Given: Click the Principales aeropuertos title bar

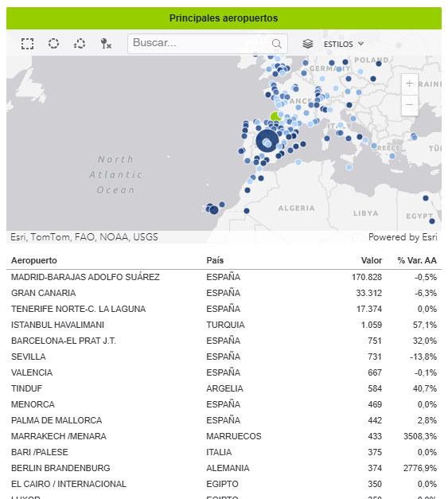Looking at the screenshot, I should tap(224, 18).
